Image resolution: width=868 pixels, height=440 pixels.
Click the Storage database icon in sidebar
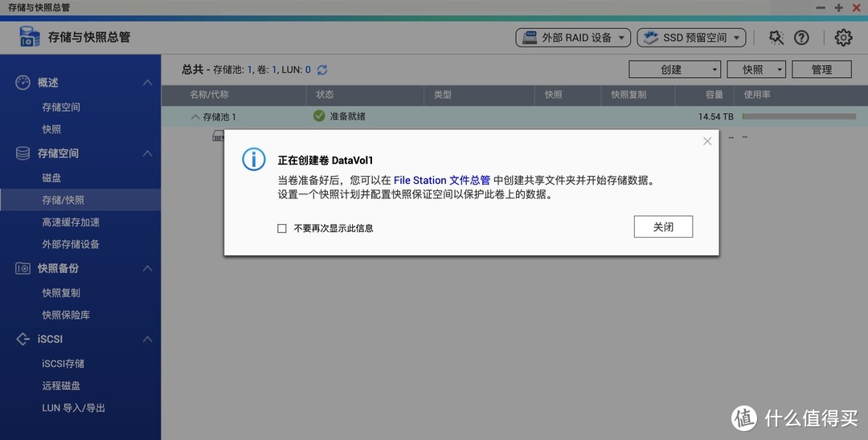click(23, 153)
